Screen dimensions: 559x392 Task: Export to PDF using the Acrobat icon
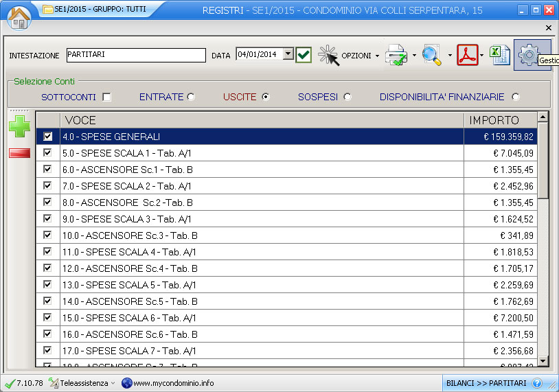pyautogui.click(x=467, y=55)
